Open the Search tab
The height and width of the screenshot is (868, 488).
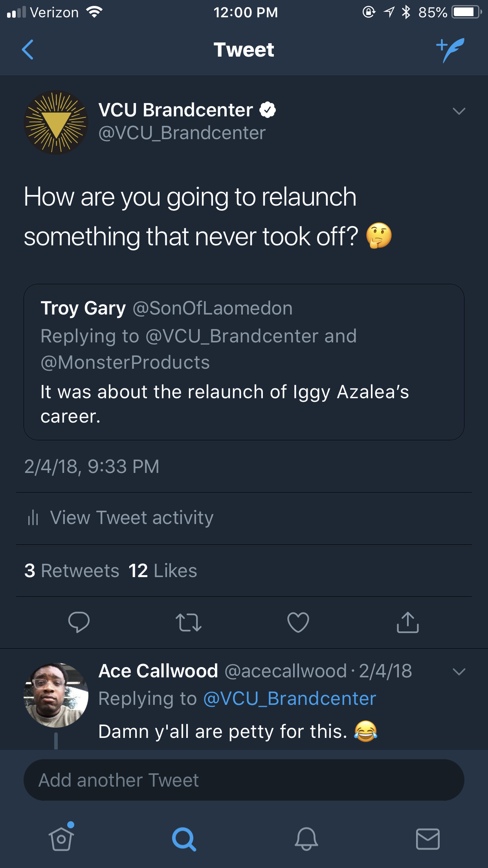click(183, 839)
